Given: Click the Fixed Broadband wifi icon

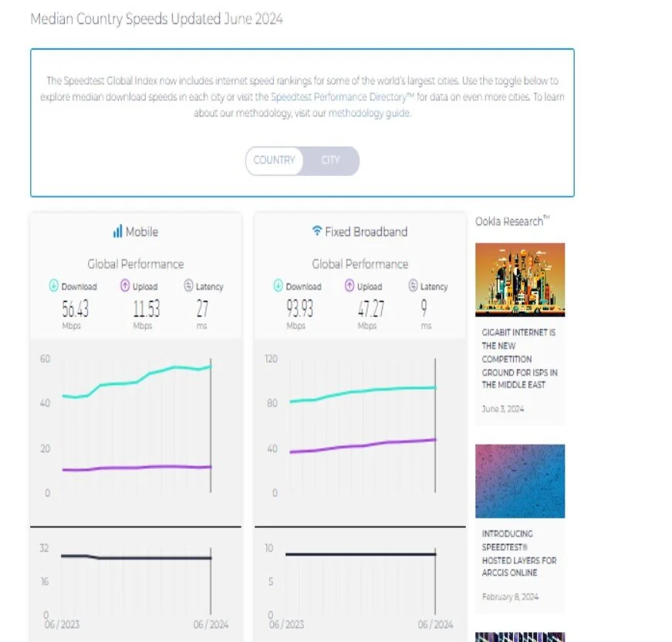Looking at the screenshot, I should (x=316, y=231).
